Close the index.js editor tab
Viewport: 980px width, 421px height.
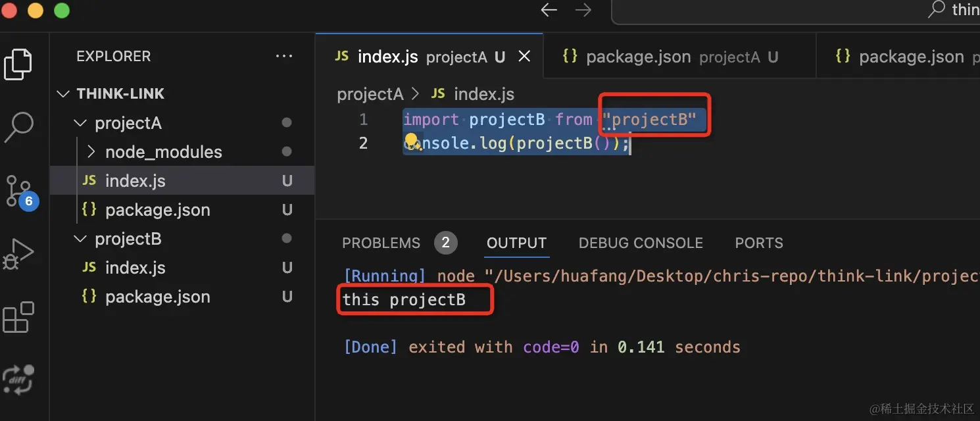coord(524,57)
